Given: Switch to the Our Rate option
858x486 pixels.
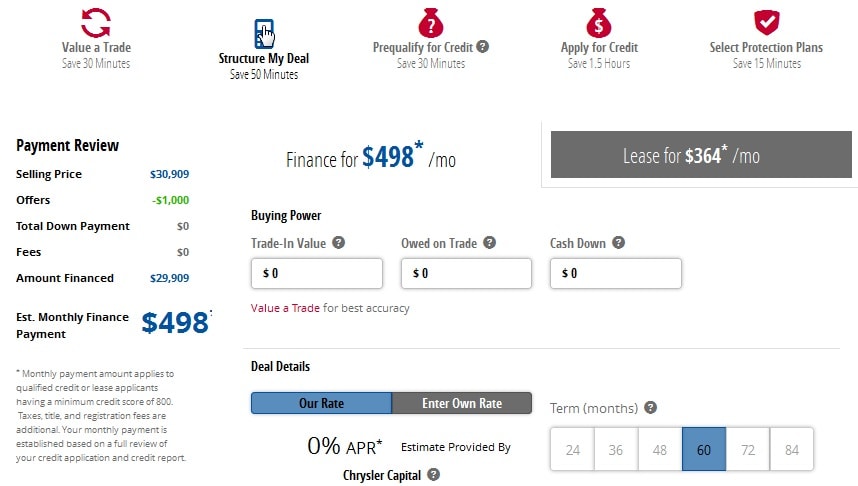Looking at the screenshot, I should 321,403.
